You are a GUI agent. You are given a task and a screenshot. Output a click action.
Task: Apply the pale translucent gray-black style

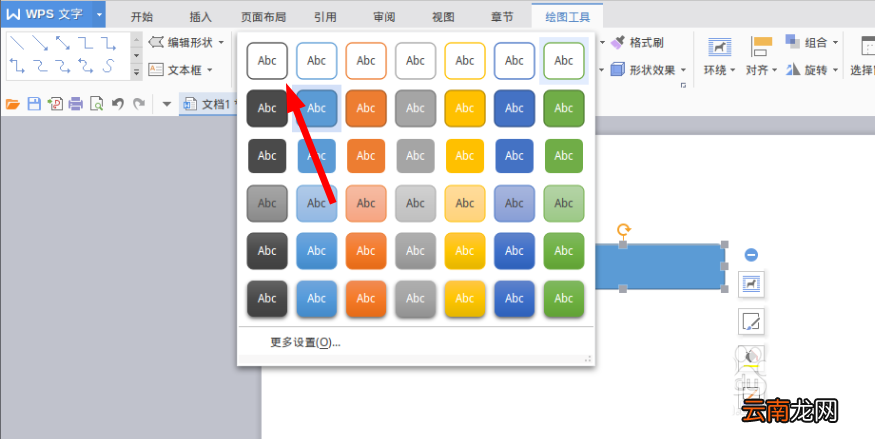(267, 203)
